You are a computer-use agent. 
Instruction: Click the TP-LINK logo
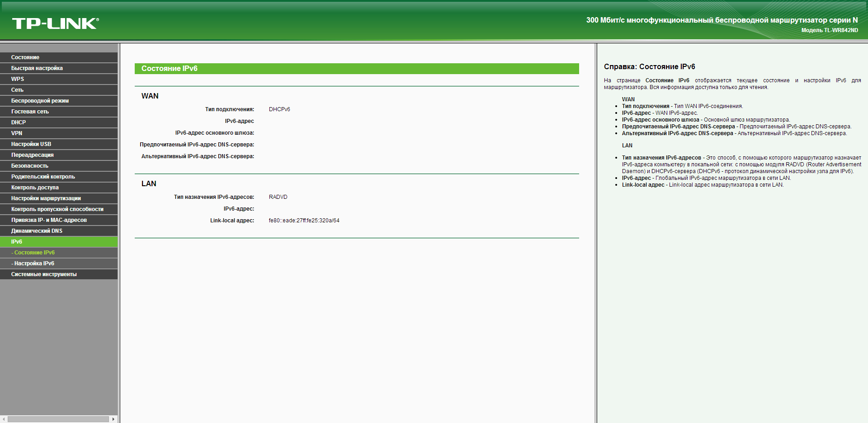pyautogui.click(x=55, y=23)
